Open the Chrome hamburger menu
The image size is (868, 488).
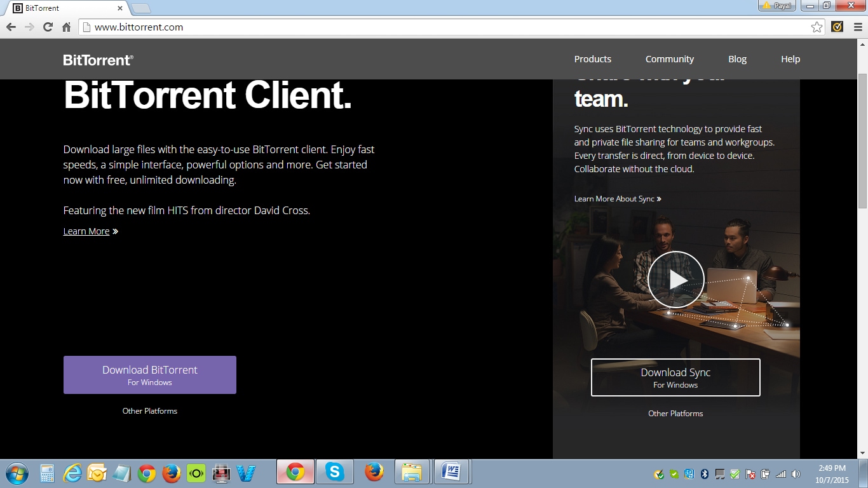857,27
